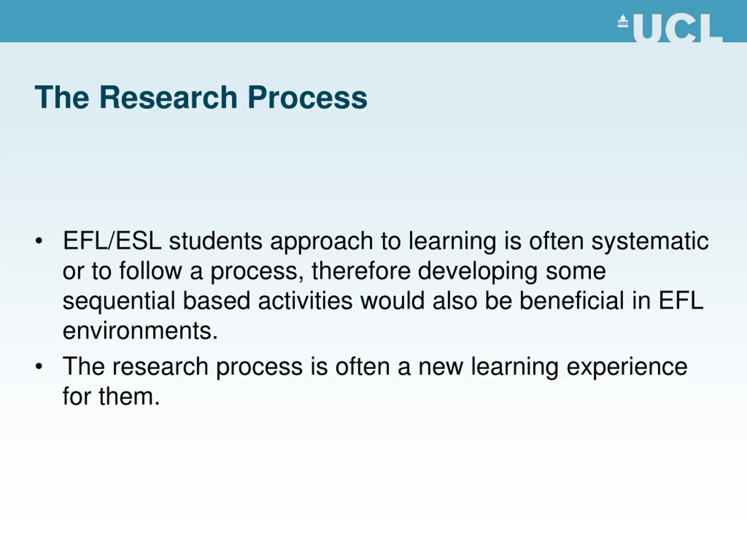Screen dimensions: 747x560
Task: Click 'The research process' in second bullet
Action: (x=183, y=367)
